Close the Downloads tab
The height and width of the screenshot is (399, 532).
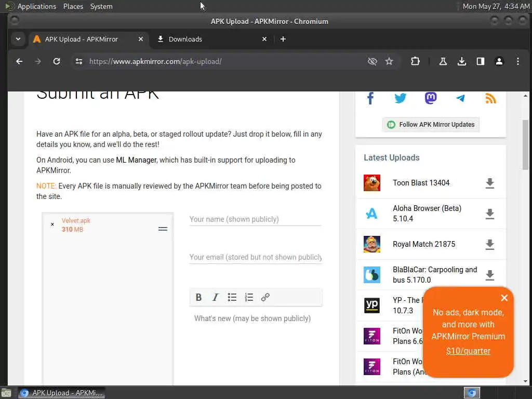pos(264,39)
